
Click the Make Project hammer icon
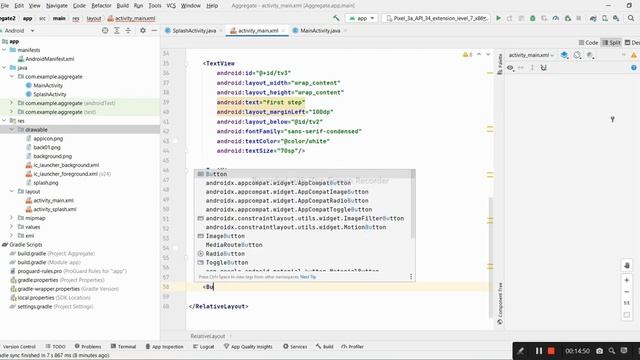coord(336,18)
